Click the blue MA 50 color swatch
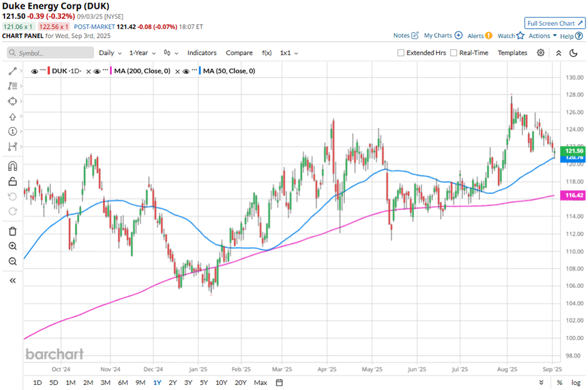Screen dimensions: 588x390 [200, 71]
